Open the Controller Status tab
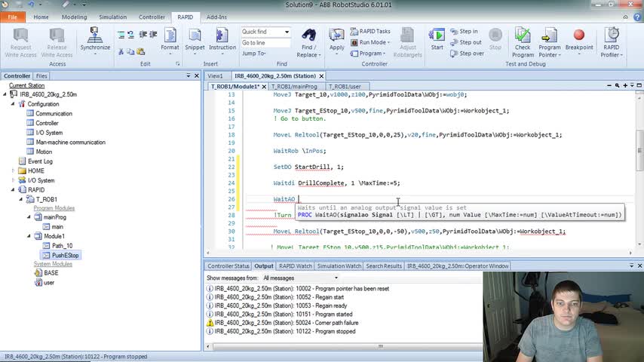644x362 pixels. pos(228,266)
